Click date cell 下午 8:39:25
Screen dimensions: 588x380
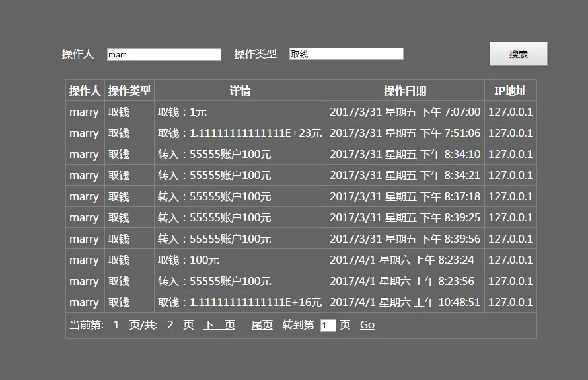click(x=406, y=217)
